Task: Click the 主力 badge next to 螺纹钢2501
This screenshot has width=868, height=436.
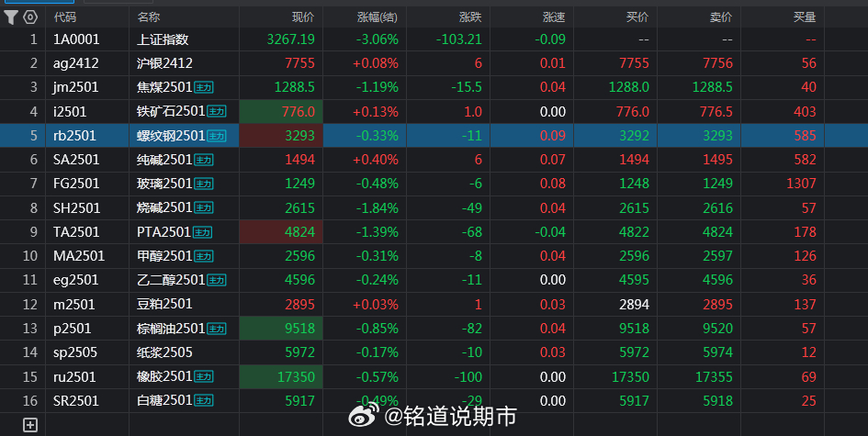Action: click(217, 136)
